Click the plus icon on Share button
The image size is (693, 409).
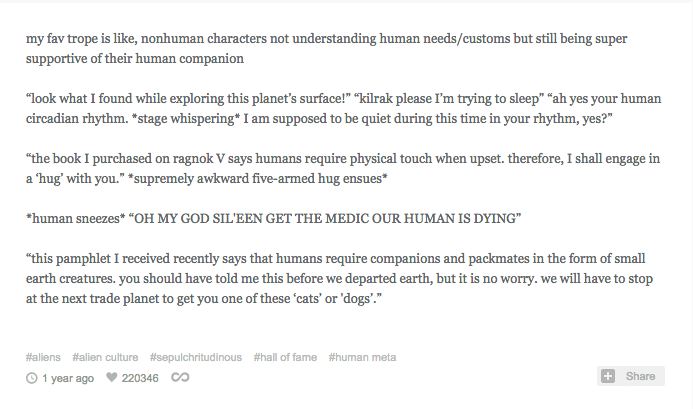[608, 376]
